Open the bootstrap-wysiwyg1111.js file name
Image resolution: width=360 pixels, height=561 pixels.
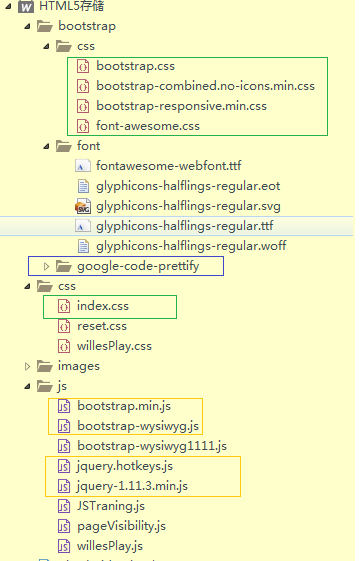[152, 447]
